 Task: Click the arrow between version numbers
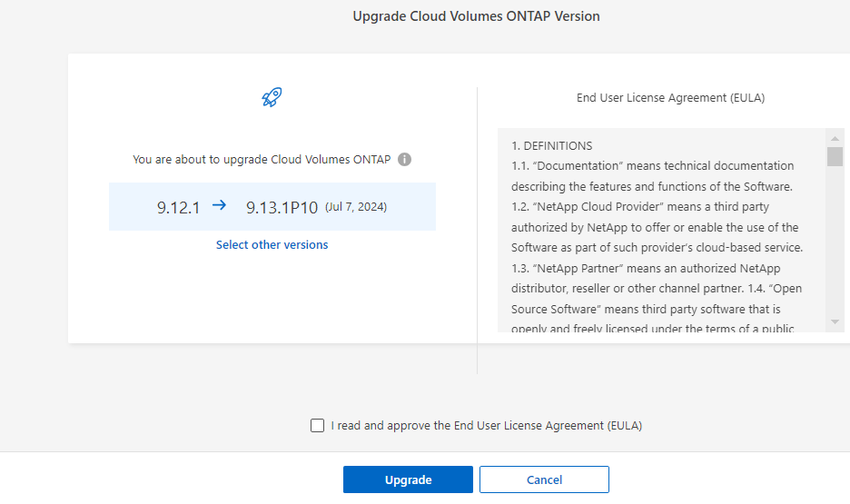point(219,206)
